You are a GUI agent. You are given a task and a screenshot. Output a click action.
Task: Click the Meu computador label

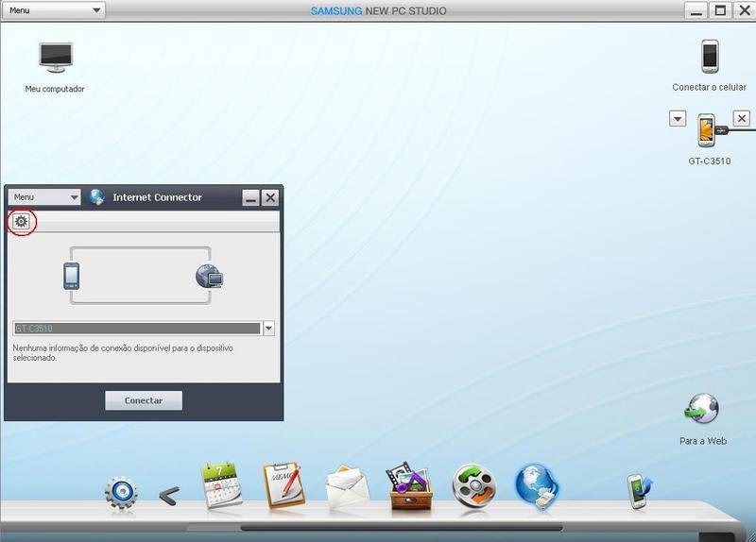55,89
